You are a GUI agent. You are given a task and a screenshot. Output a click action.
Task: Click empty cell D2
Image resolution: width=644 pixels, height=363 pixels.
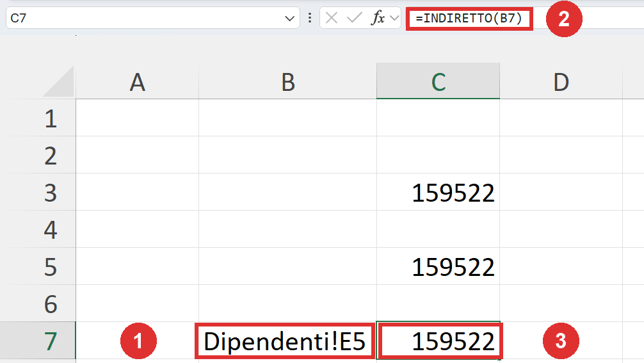click(561, 155)
